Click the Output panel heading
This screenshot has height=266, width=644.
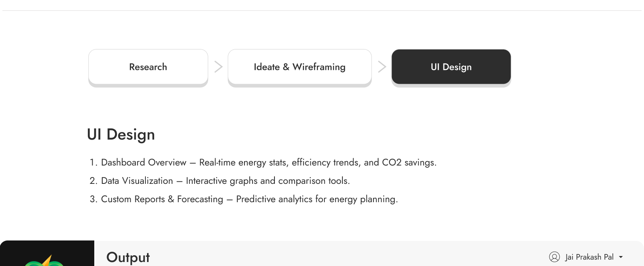click(128, 257)
